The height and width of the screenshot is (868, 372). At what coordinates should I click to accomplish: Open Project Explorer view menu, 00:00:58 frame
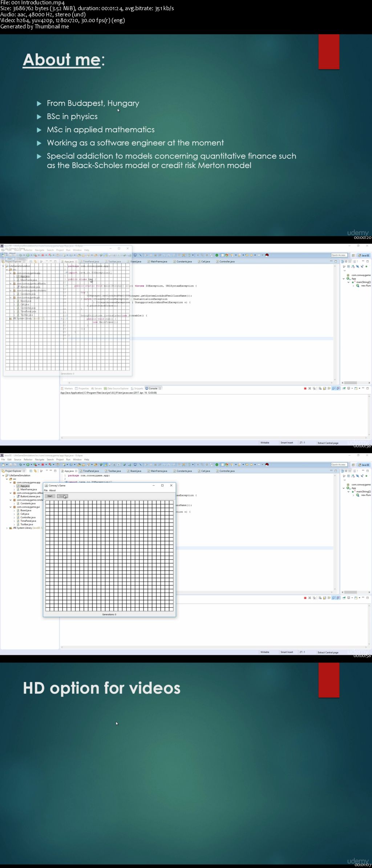coord(47,470)
